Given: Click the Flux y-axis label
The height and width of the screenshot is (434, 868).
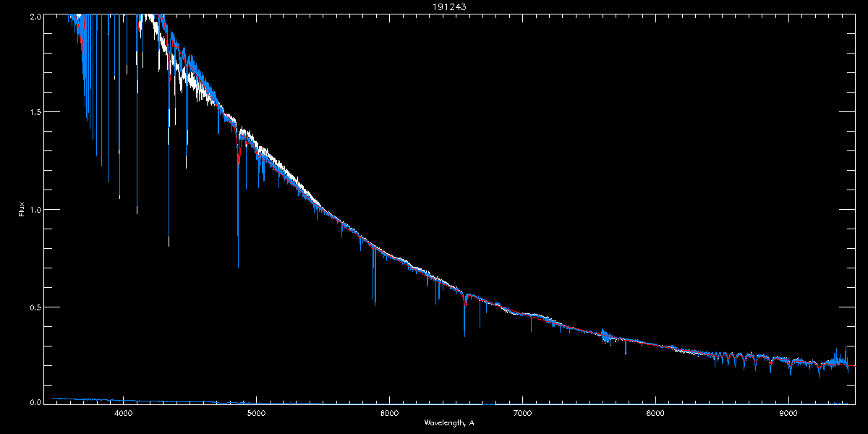Looking at the screenshot, I should pos(22,210).
